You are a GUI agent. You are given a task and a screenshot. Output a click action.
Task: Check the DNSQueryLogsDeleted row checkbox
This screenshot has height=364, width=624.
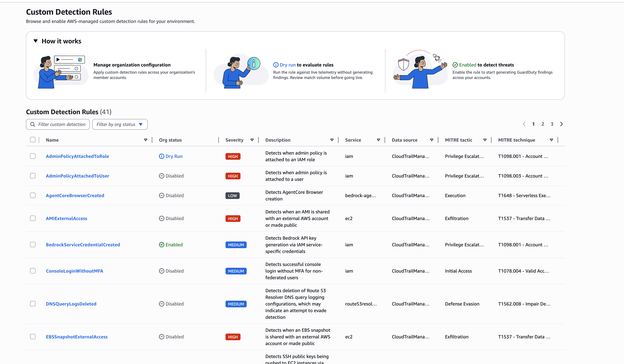pos(33,304)
